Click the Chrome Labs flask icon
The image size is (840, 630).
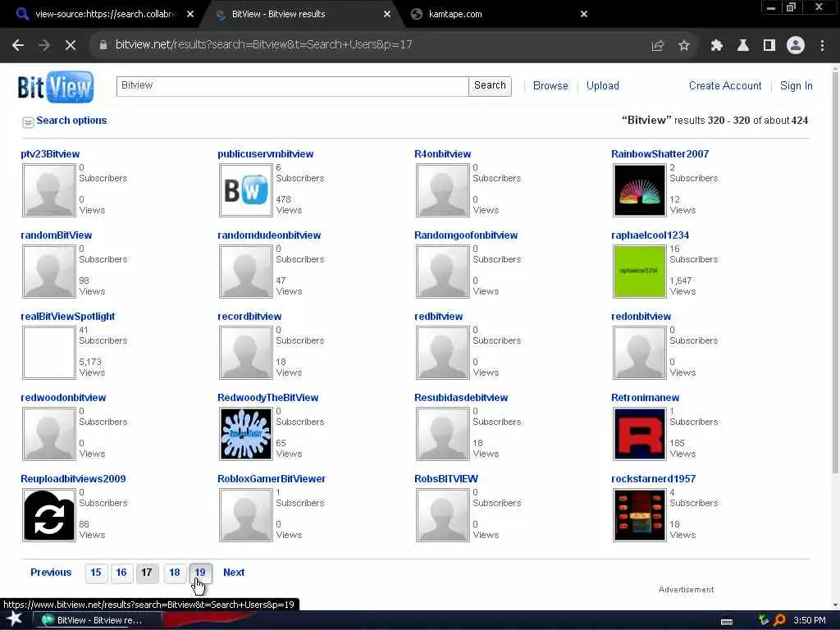743,46
